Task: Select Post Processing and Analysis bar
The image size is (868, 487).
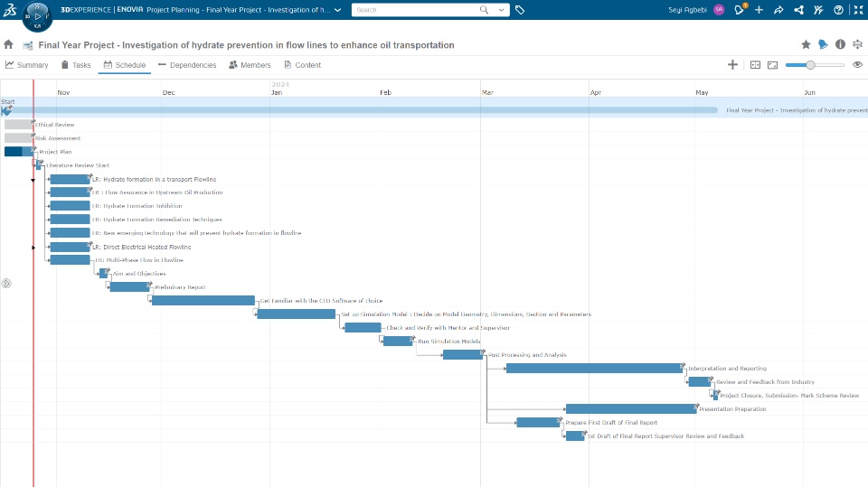Action: click(x=463, y=355)
